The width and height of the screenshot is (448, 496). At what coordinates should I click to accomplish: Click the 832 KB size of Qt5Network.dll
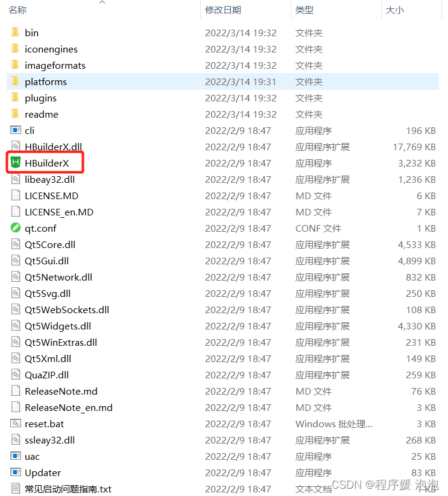tap(421, 277)
